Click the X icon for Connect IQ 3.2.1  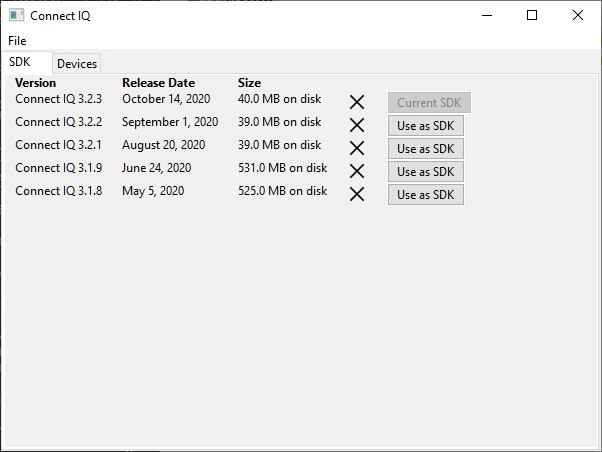pyautogui.click(x=357, y=148)
